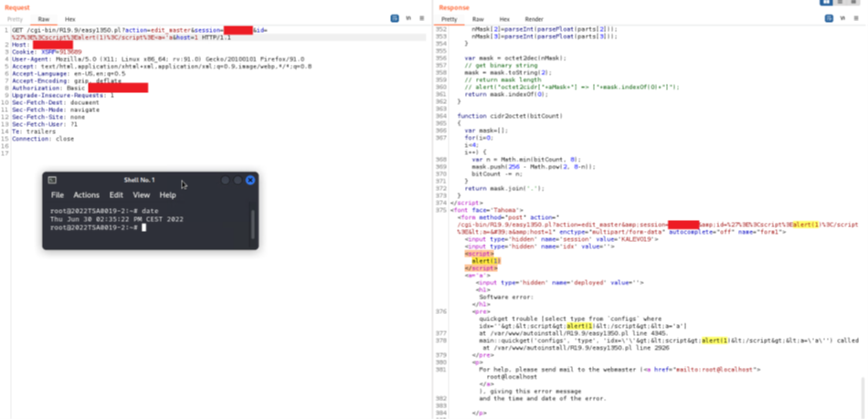This screenshot has height=419, width=868.
Task: Click the <font face='Tahoma'> tag line
Action: click(x=487, y=210)
